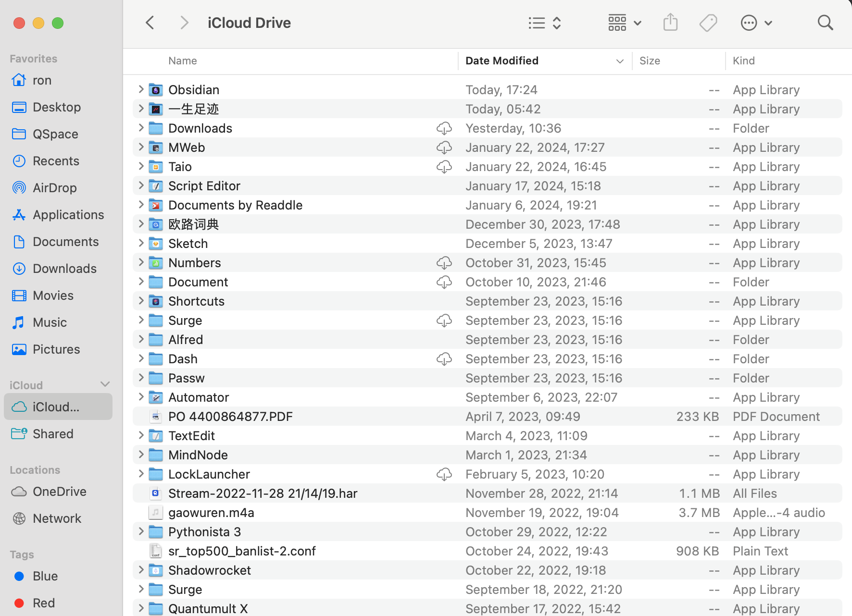Open Shared in the iCloud sidebar
The width and height of the screenshot is (852, 616).
click(58, 434)
